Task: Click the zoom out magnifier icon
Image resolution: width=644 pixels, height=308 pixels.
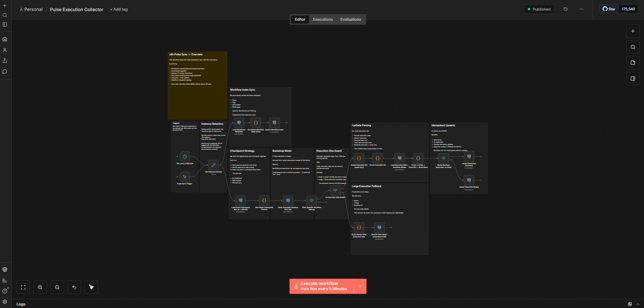Action: (57, 287)
